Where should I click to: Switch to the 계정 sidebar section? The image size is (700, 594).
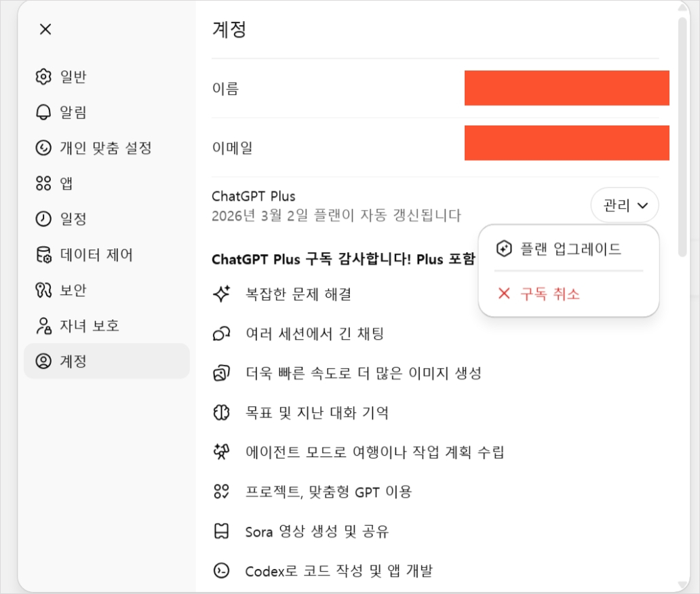click(81, 361)
